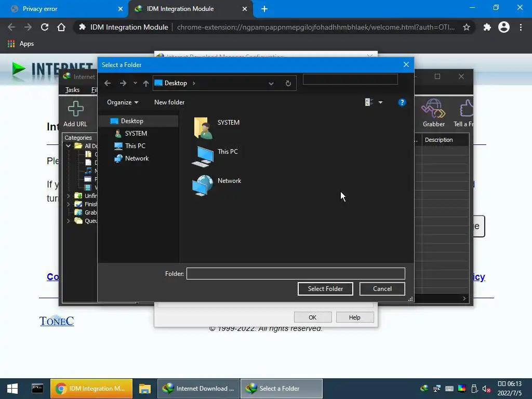Click the search box in folder dialog

[x=350, y=79]
